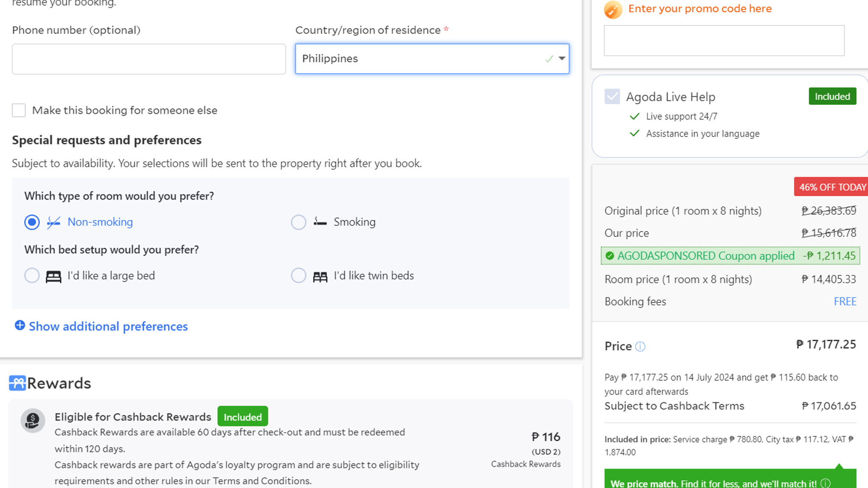
Task: Select the Philippines country dropdown value
Action: (432, 58)
